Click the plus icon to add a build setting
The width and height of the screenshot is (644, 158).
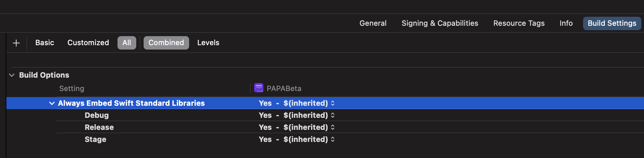[16, 43]
